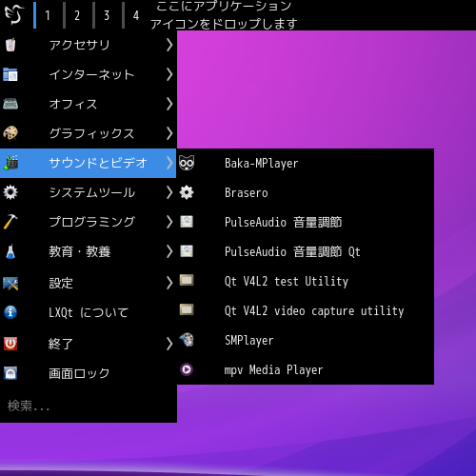Click the LXQt hummingbird main menu icon
Screen dimensions: 476x476
pyautogui.click(x=14, y=14)
